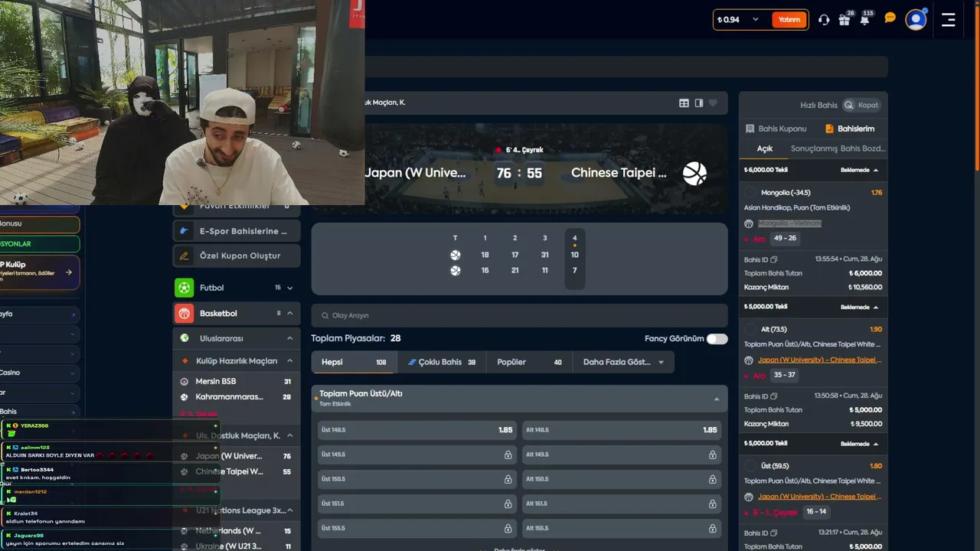Switch to the Açık bets tab
This screenshot has width=980, height=551.
coord(765,148)
